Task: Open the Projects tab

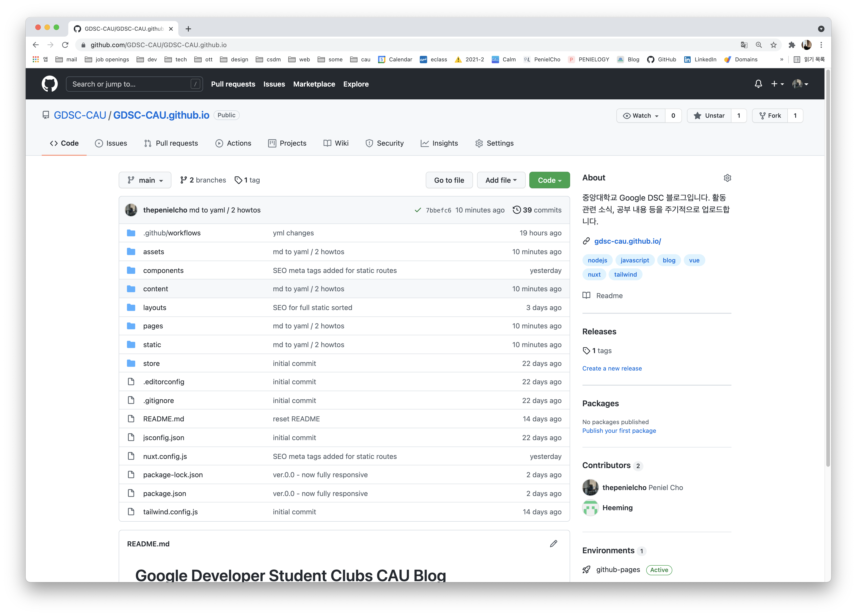Action: pyautogui.click(x=287, y=143)
